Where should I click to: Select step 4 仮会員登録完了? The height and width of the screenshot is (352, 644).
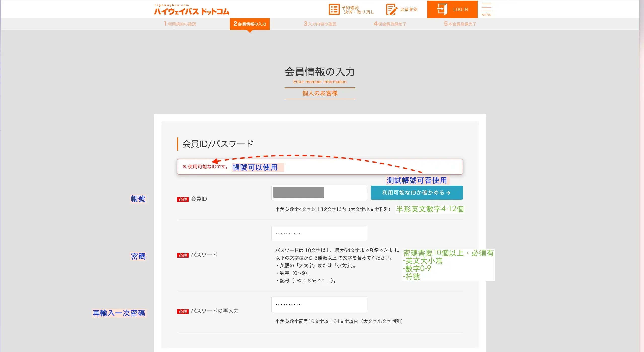390,24
